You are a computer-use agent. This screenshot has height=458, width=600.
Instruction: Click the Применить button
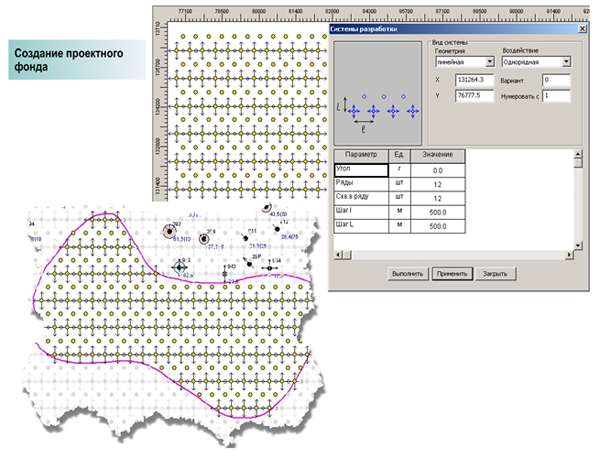coord(452,274)
